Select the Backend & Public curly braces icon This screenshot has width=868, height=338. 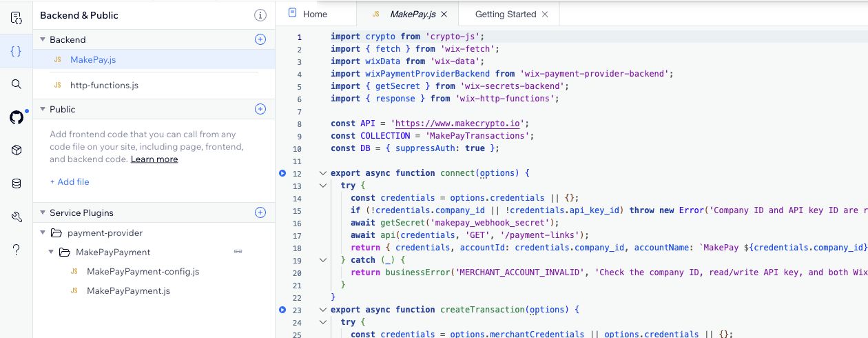pos(17,51)
